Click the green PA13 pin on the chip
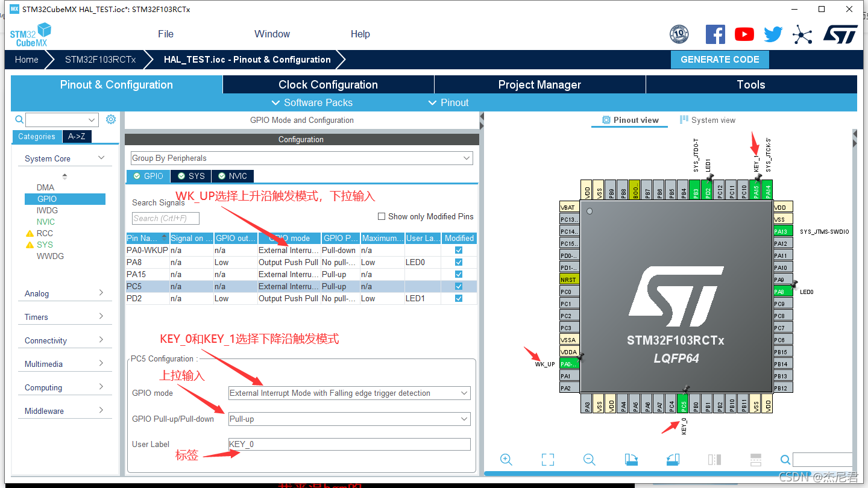 (x=782, y=231)
